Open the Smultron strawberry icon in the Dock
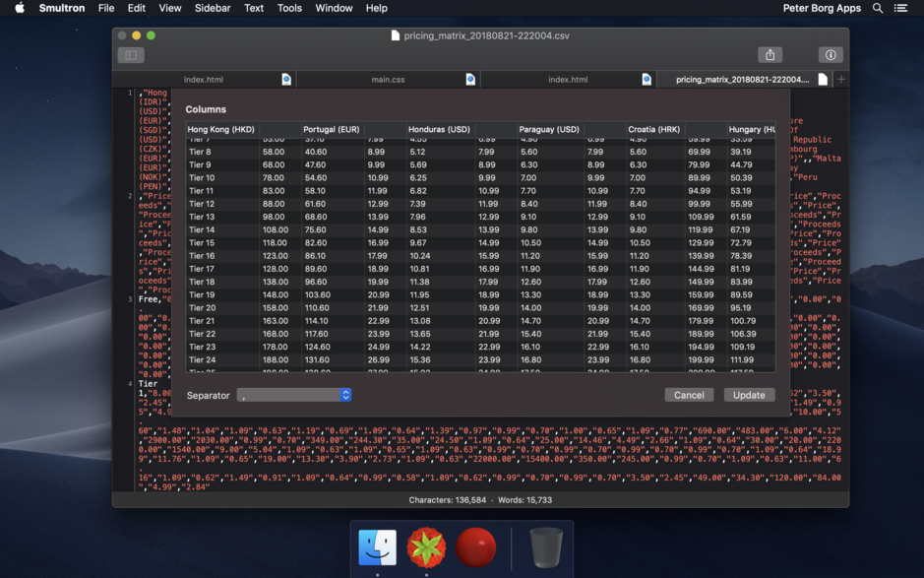924x578 pixels. [426, 548]
